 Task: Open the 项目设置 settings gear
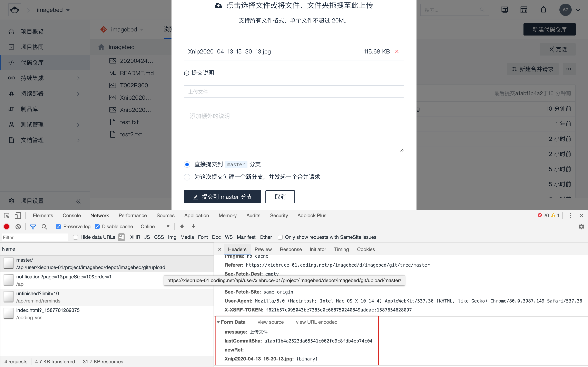[11, 201]
